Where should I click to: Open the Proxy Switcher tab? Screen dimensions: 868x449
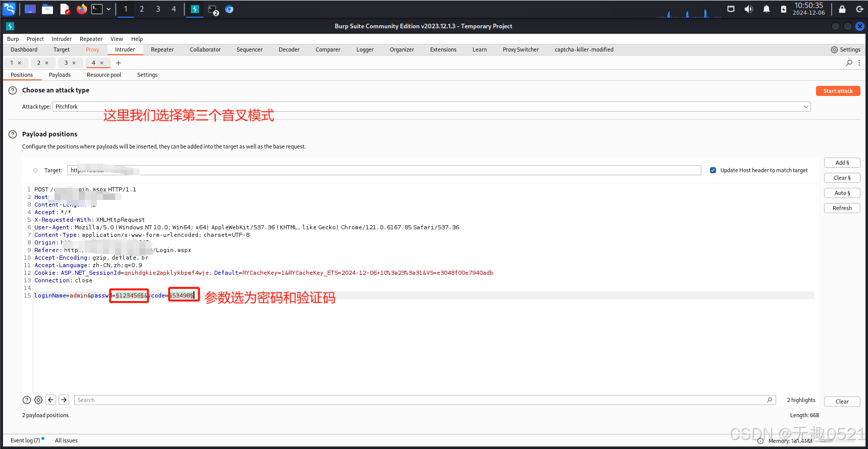(521, 49)
